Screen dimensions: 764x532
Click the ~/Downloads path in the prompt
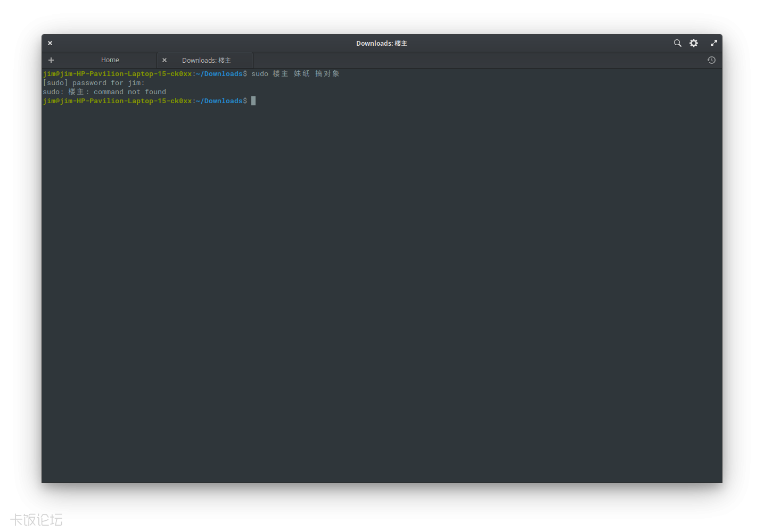pyautogui.click(x=220, y=73)
